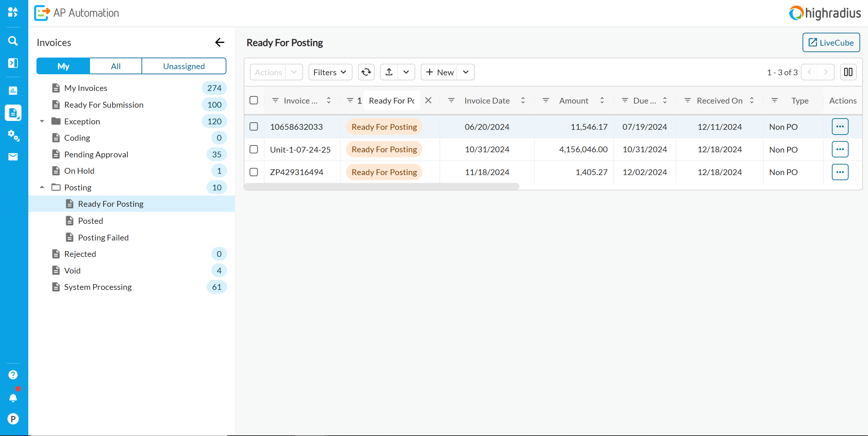
Task: Open filter icon for Type column
Action: [775, 100]
